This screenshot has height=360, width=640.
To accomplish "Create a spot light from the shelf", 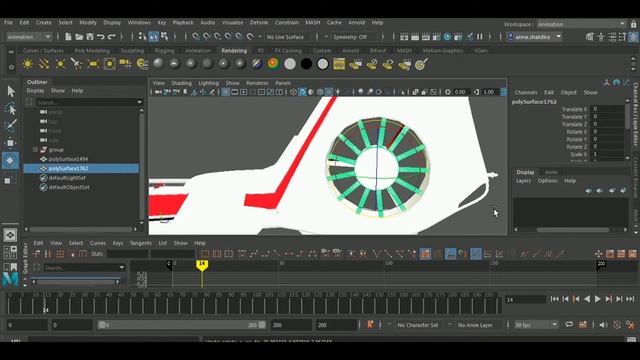I will click(x=76, y=64).
